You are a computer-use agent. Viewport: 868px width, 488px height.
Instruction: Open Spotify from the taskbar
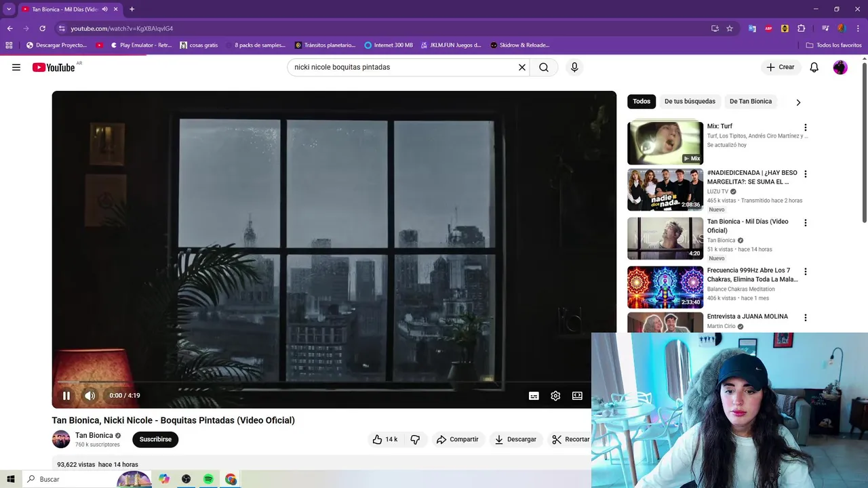pyautogui.click(x=208, y=479)
